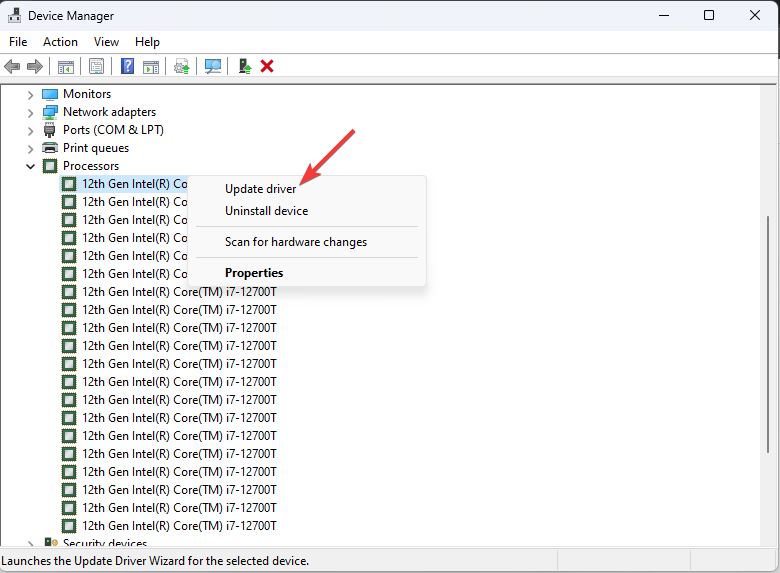Toggle the Show/Hide Console Tree toolbar icon
780x573 pixels.
[x=66, y=66]
